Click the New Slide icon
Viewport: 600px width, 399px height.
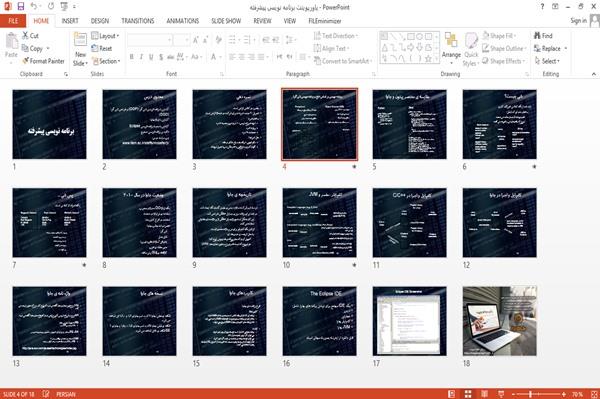click(x=80, y=40)
